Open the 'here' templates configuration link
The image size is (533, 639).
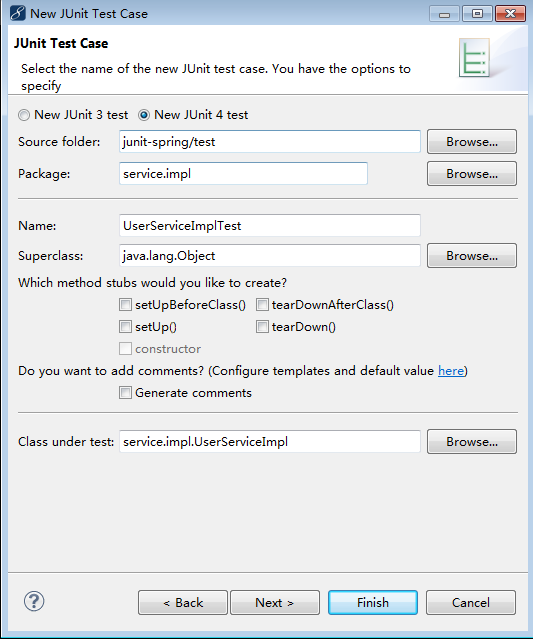coord(451,371)
